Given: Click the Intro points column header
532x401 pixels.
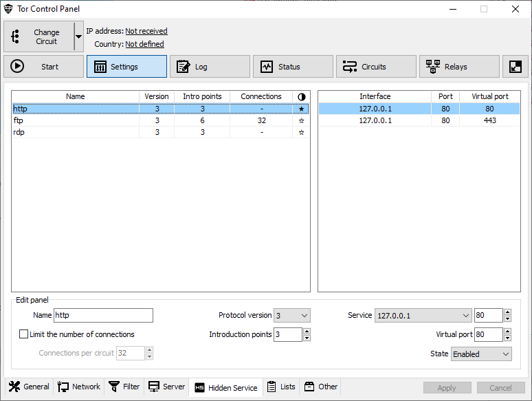Looking at the screenshot, I should click(x=202, y=96).
